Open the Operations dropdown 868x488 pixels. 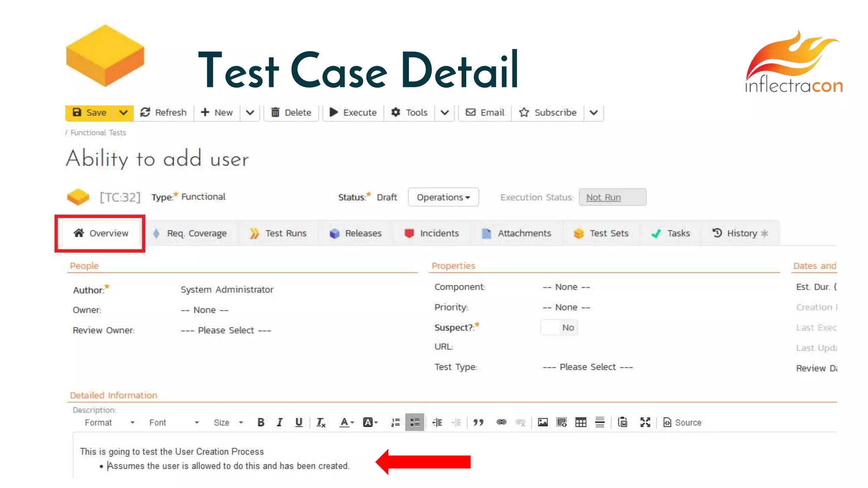(443, 197)
